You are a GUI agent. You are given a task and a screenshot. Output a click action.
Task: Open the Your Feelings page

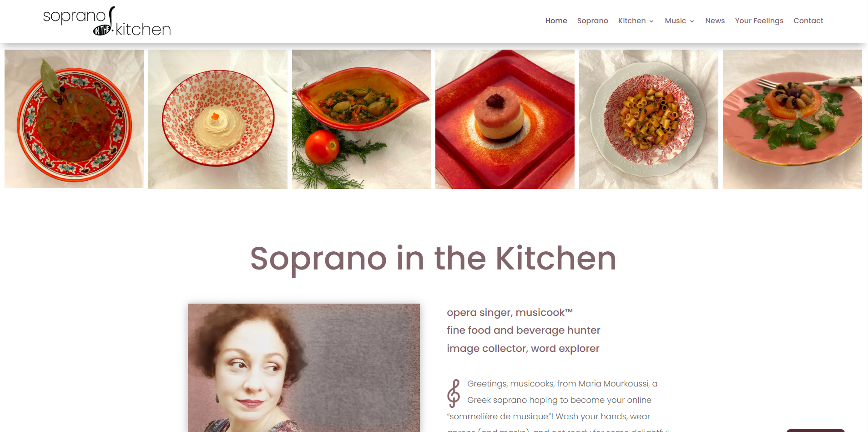[x=759, y=21]
